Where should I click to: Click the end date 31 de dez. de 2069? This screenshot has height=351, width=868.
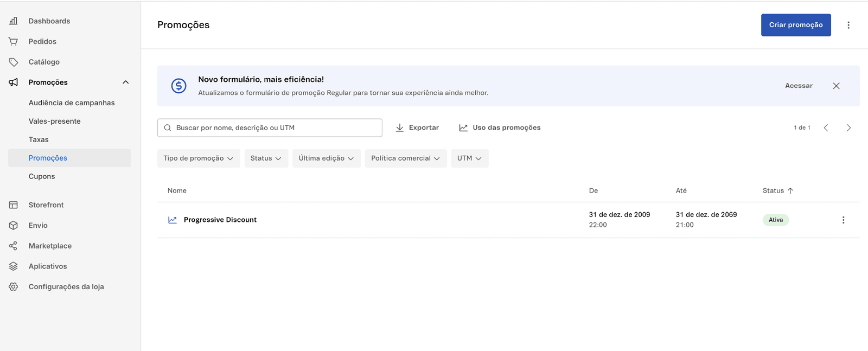pyautogui.click(x=706, y=215)
